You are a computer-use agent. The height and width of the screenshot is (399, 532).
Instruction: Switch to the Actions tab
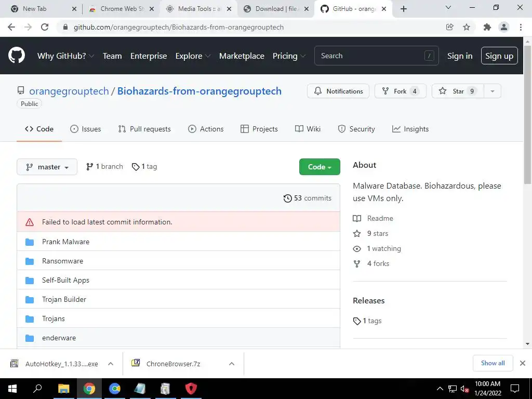206,129
